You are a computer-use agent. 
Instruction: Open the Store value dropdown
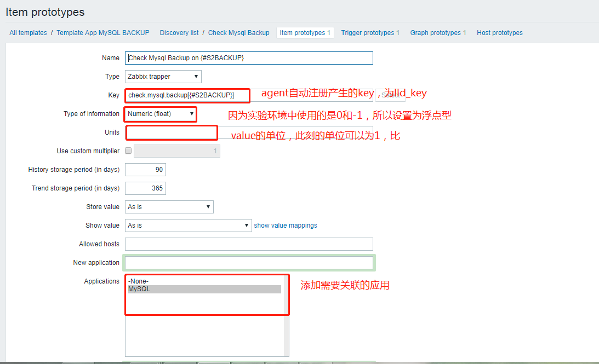(169, 207)
